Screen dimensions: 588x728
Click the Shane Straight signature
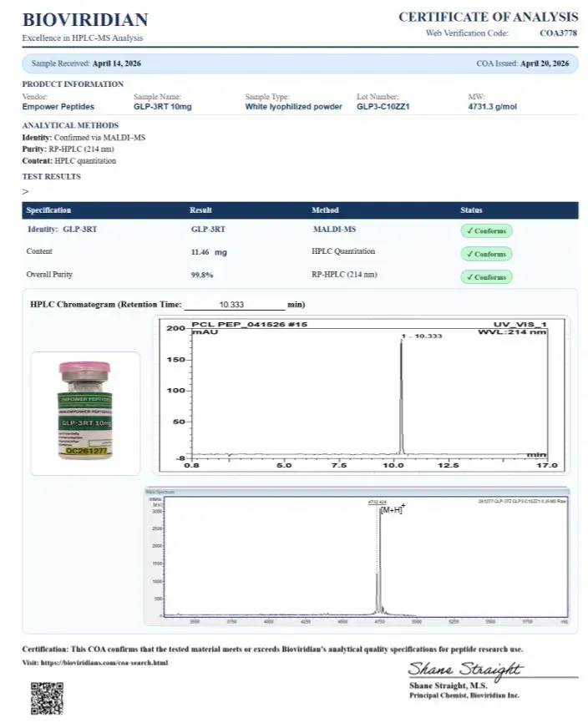tap(465, 670)
